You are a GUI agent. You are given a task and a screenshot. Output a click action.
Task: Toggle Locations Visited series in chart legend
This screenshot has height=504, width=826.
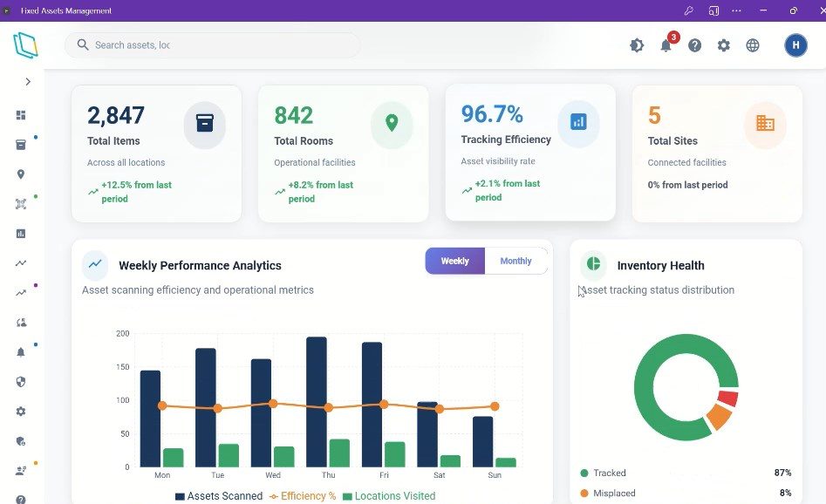388,496
